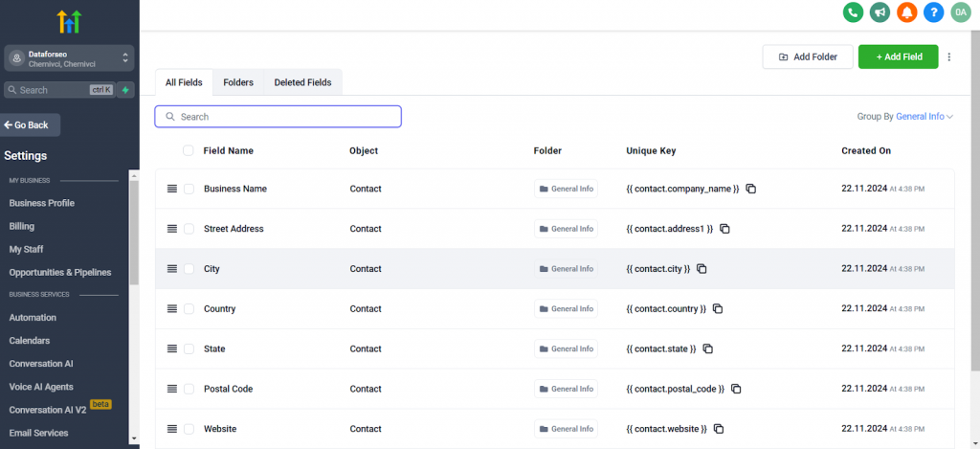The image size is (980, 449).
Task: Copy the contact.company_name unique key
Action: click(x=751, y=189)
